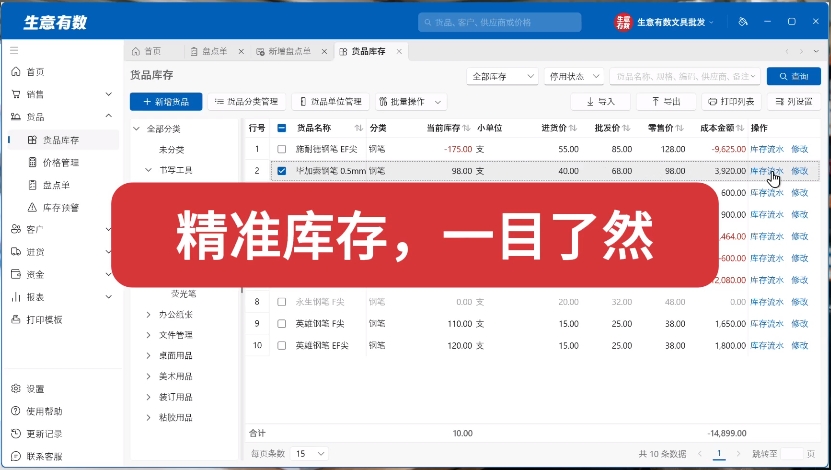Open 货品单位管理
Screen dimensions: 831x470
pos(331,102)
